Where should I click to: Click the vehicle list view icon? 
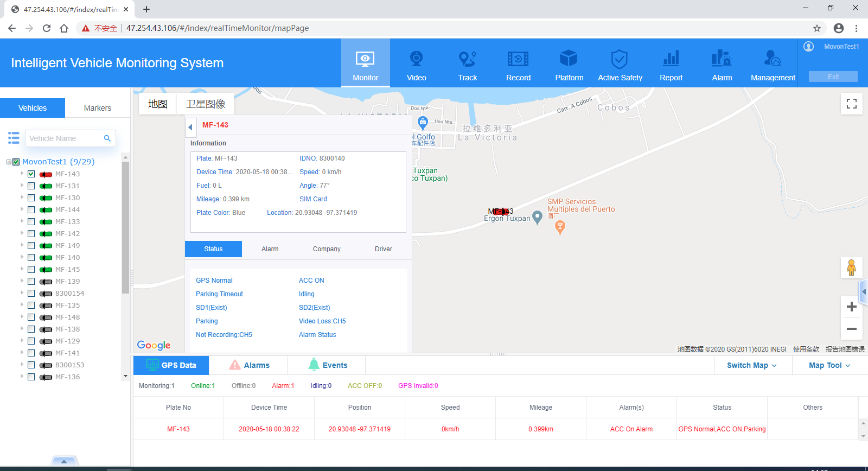(x=14, y=138)
